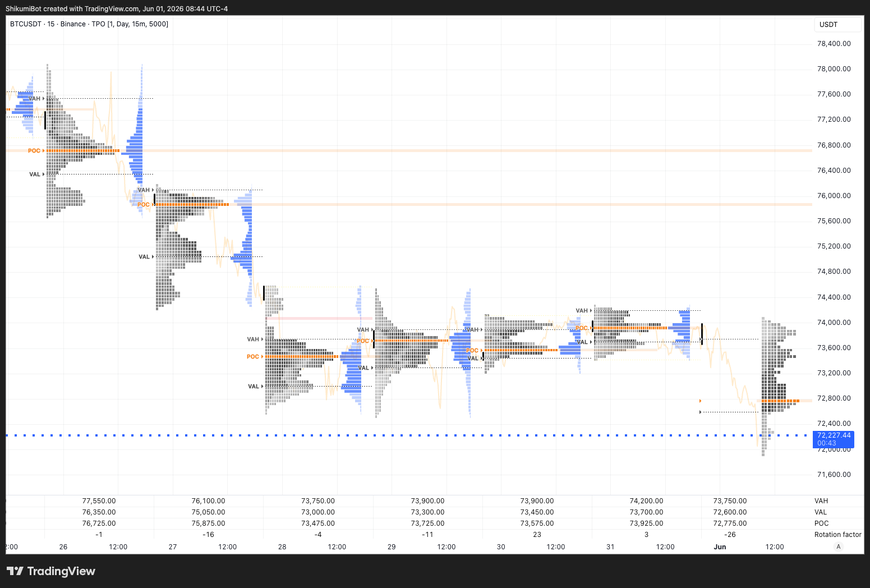Click the 76,000.00 price axis label
870x588 pixels.
click(834, 196)
